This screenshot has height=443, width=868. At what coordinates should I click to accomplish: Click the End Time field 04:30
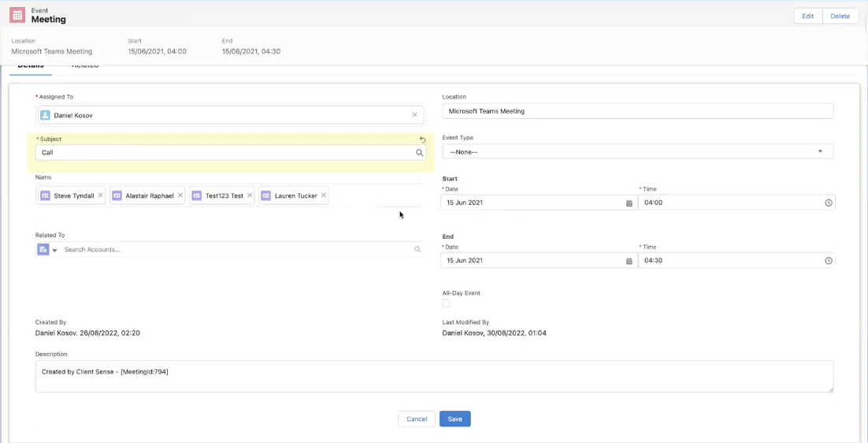(736, 260)
